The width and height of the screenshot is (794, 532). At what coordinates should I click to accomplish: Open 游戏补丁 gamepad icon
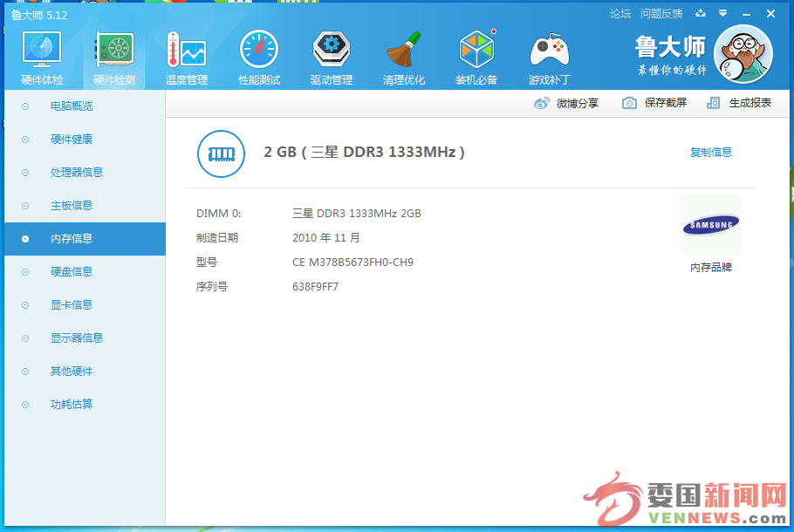pos(550,50)
